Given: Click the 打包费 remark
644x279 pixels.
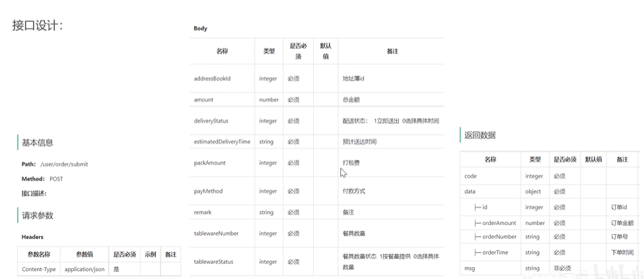Looking at the screenshot, I should (x=351, y=163).
